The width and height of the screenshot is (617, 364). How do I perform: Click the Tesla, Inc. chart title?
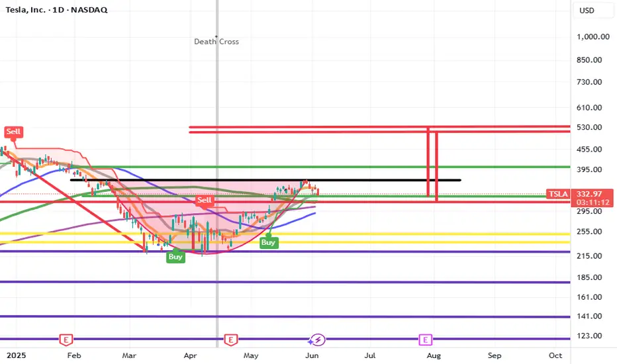(56, 10)
